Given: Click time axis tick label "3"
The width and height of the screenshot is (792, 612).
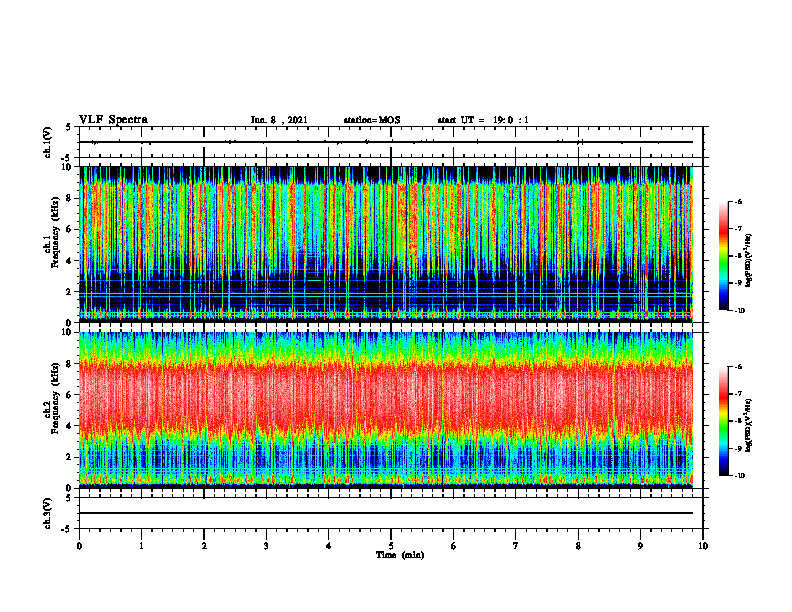Looking at the screenshot, I should [x=266, y=546].
